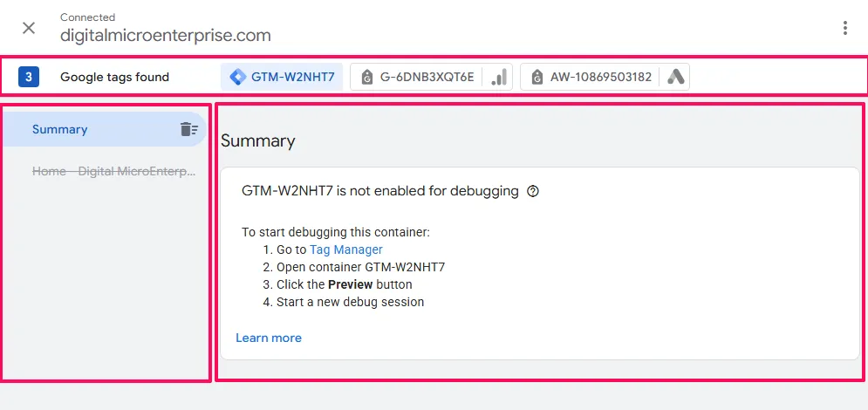Click the blue Tag Manager diamond icon
This screenshot has height=410, width=868.
point(237,77)
